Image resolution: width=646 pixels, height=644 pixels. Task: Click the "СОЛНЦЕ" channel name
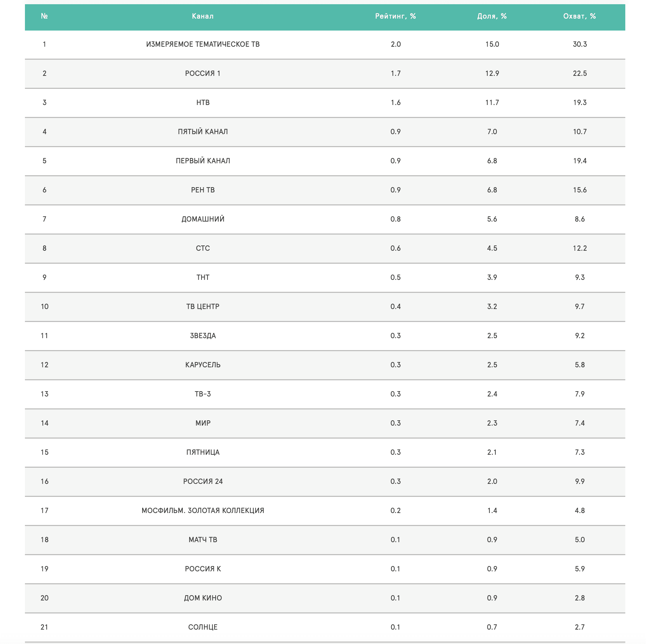(203, 627)
